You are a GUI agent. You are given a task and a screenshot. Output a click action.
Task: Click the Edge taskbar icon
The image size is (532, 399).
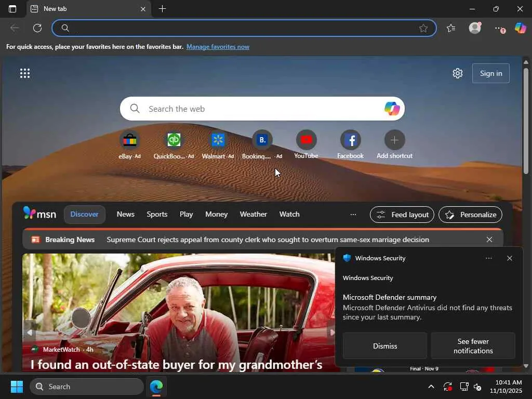[x=156, y=387]
